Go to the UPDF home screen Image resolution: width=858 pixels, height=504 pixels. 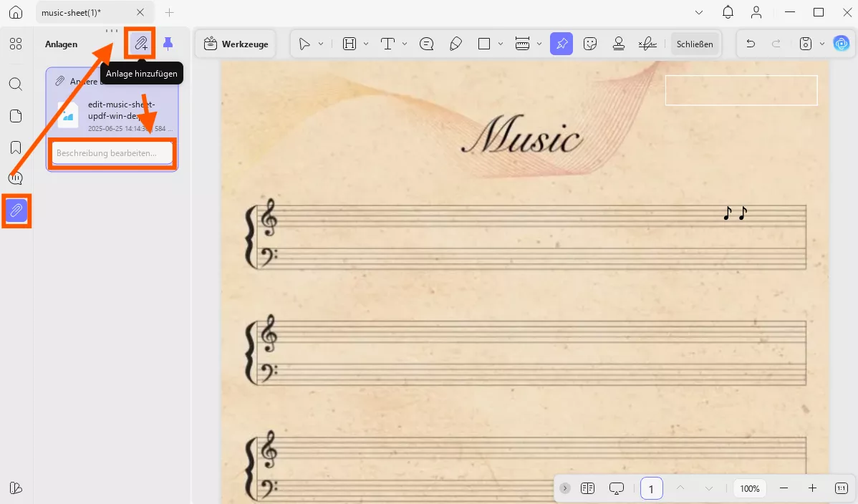[16, 12]
